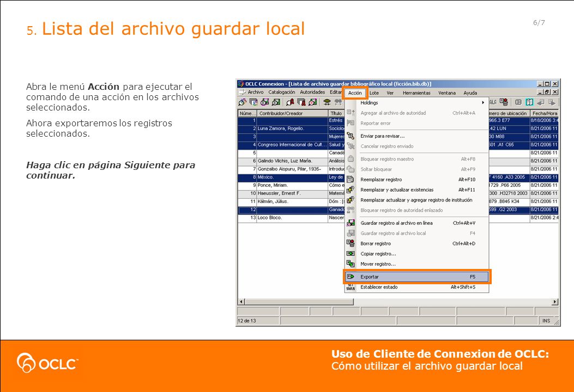Open the Lote menu
This screenshot has height=392, width=574.
click(x=374, y=93)
